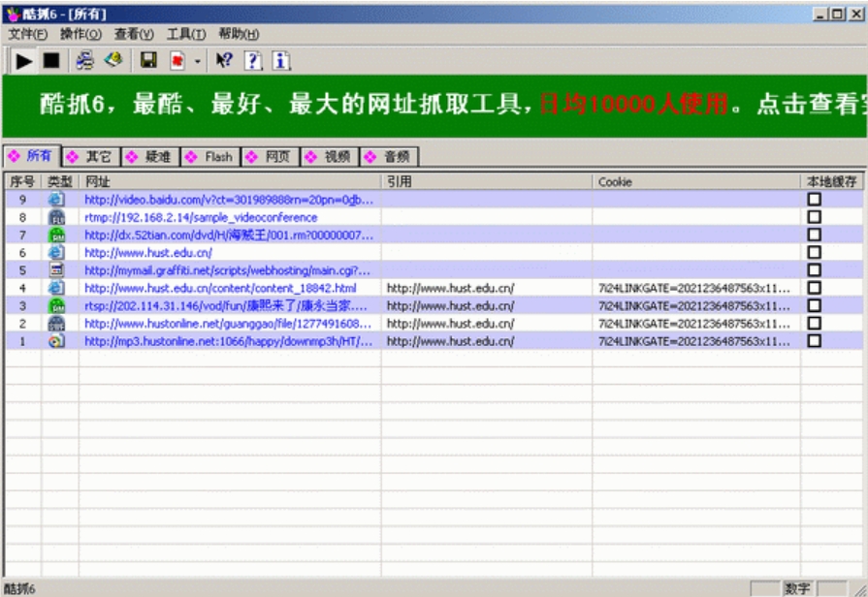This screenshot has height=597, width=868.
Task: Open the hust.edu.cn content_18842.html link
Action: coord(220,288)
